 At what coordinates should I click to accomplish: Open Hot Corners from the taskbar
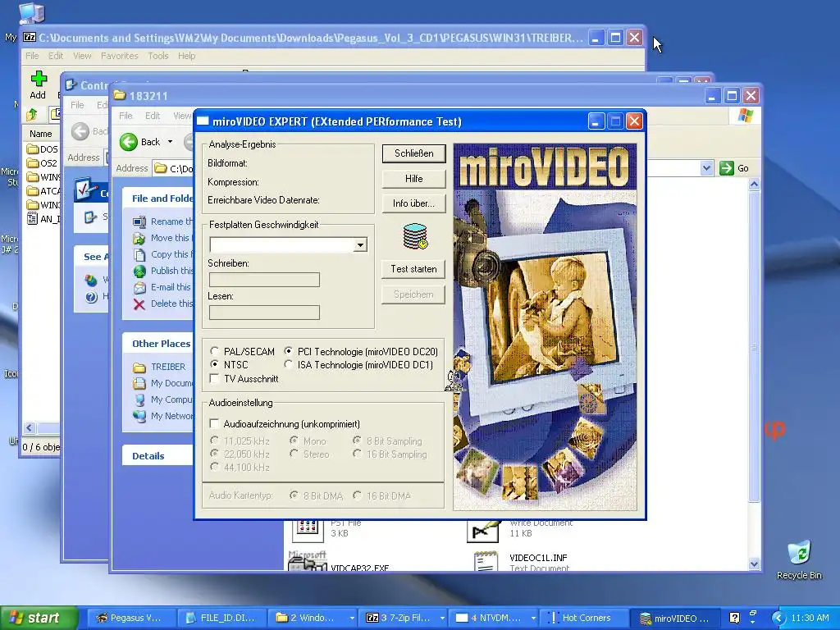click(585, 618)
